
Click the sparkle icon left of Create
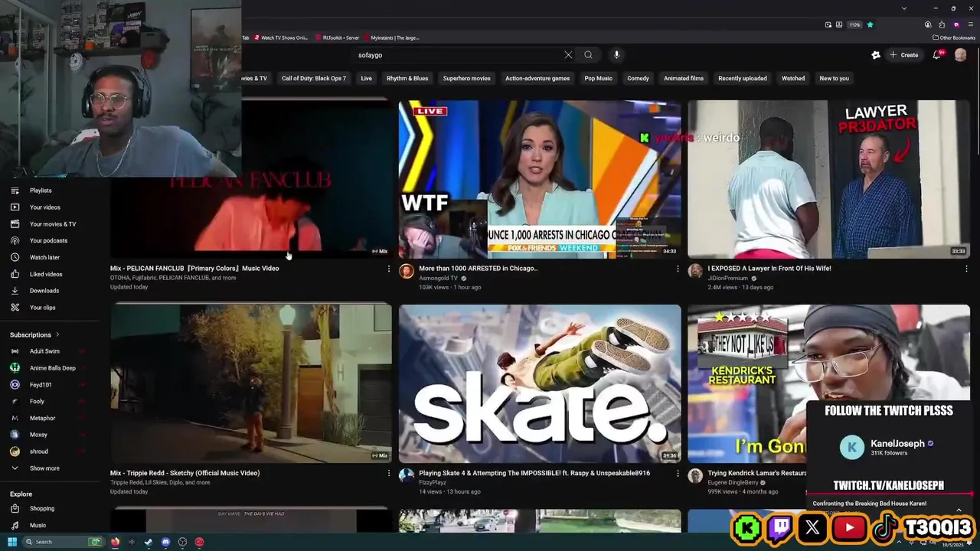click(x=876, y=55)
